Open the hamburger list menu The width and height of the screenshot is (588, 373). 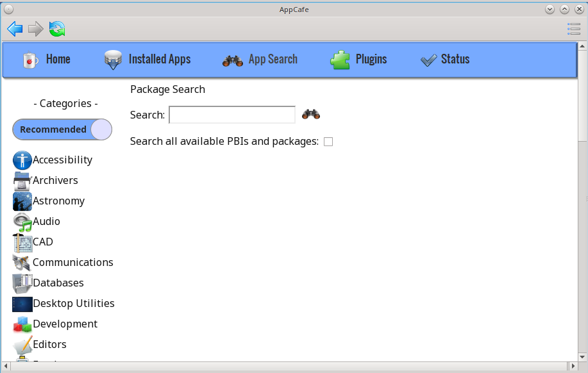[574, 29]
